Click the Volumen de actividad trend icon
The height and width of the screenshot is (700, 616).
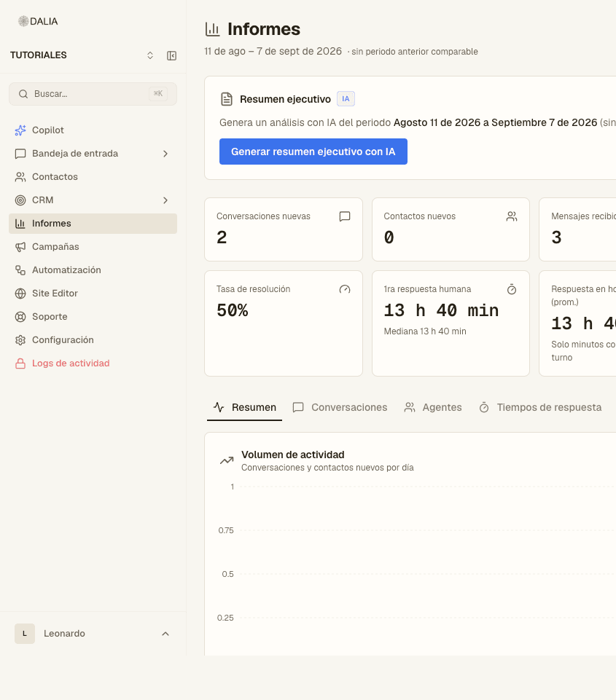[x=227, y=460]
